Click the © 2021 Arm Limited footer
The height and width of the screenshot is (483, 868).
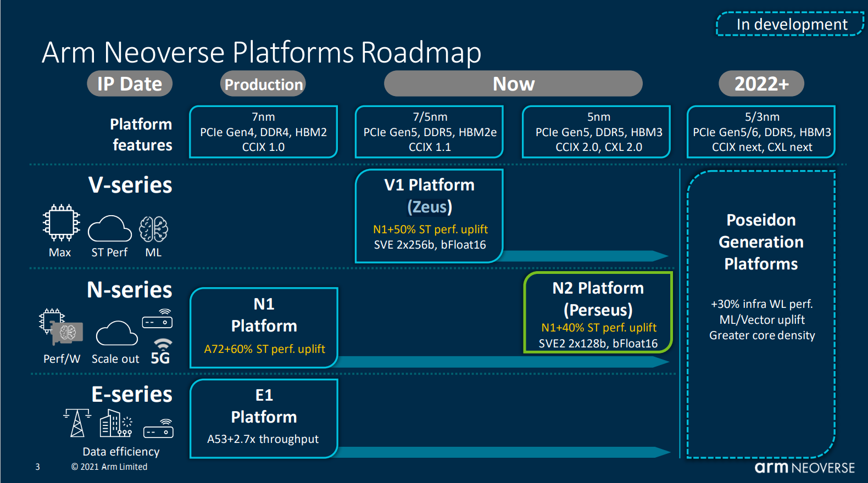[x=109, y=467]
